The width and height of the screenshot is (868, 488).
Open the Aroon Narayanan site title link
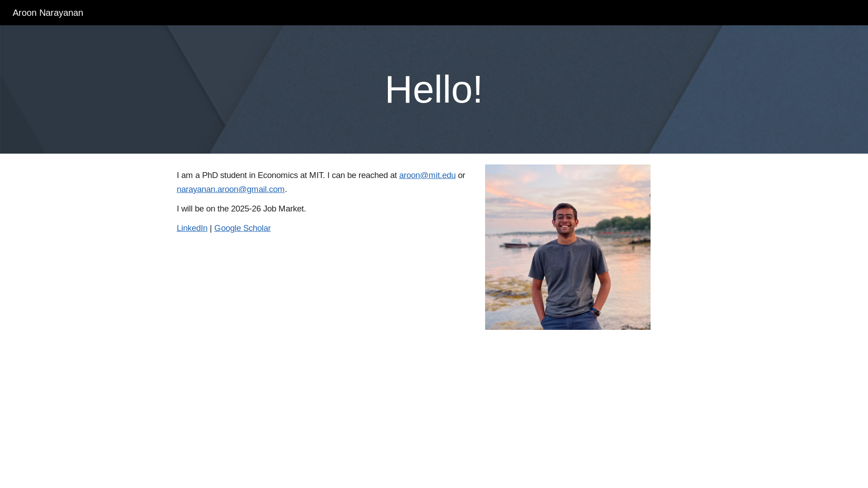[48, 13]
